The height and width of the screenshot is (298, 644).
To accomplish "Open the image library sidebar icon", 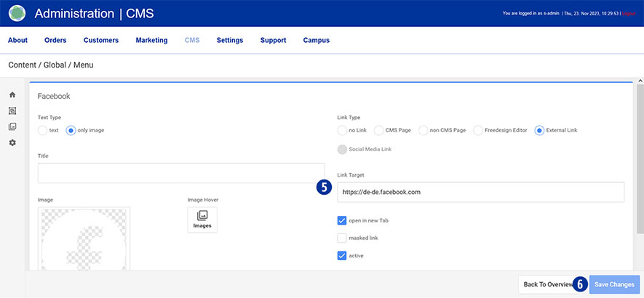I will pyautogui.click(x=12, y=127).
